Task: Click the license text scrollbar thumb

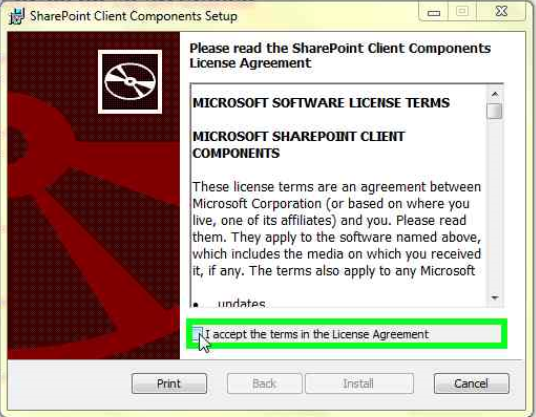Action: click(495, 111)
